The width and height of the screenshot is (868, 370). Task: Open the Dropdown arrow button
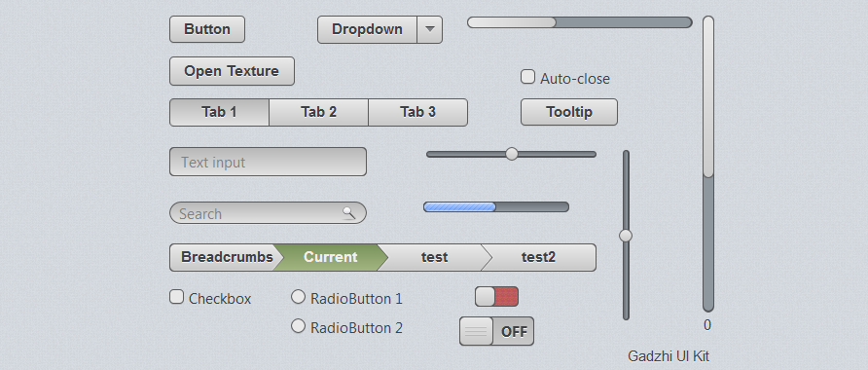(429, 29)
